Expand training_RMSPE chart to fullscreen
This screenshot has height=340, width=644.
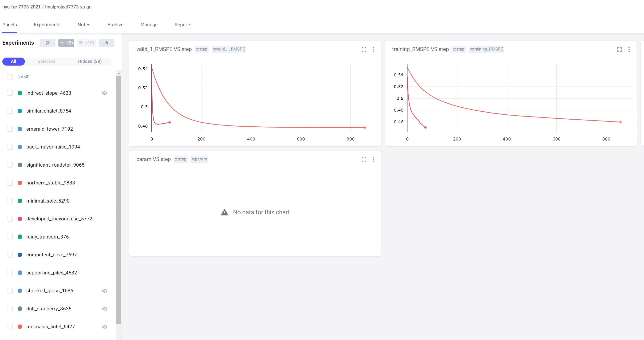coord(620,50)
